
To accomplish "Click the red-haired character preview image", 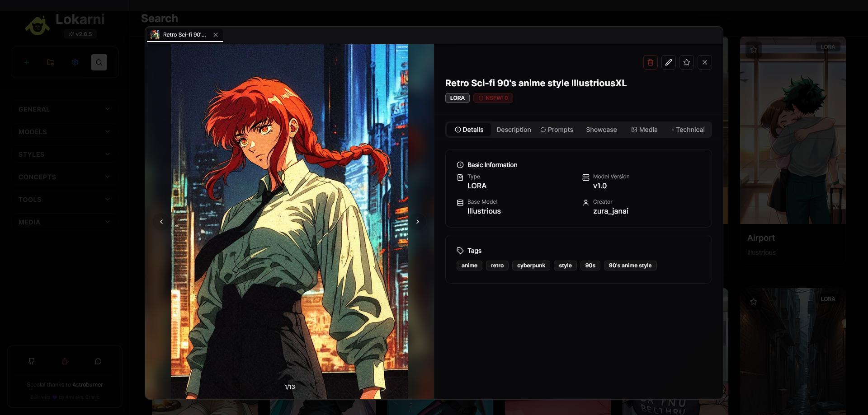I will [x=289, y=222].
